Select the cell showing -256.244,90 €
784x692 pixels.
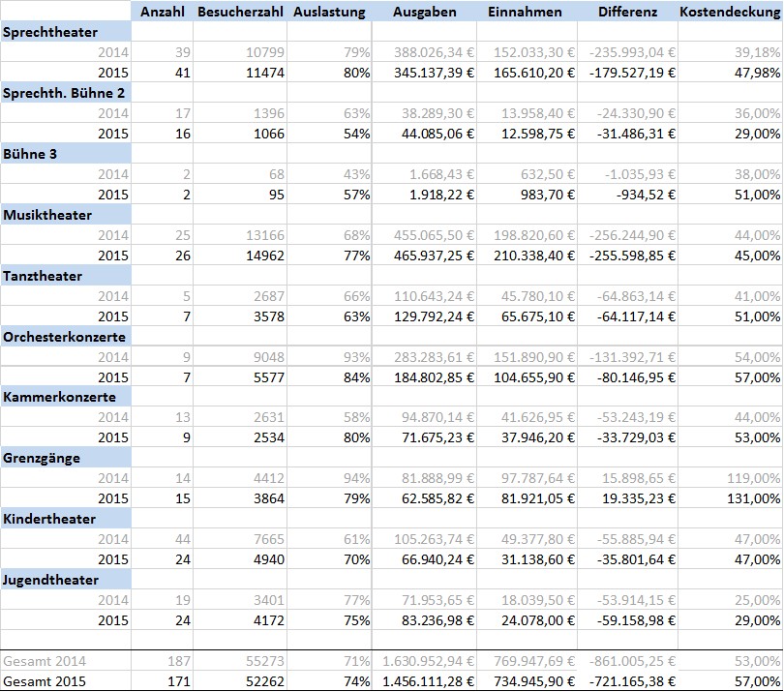click(627, 235)
